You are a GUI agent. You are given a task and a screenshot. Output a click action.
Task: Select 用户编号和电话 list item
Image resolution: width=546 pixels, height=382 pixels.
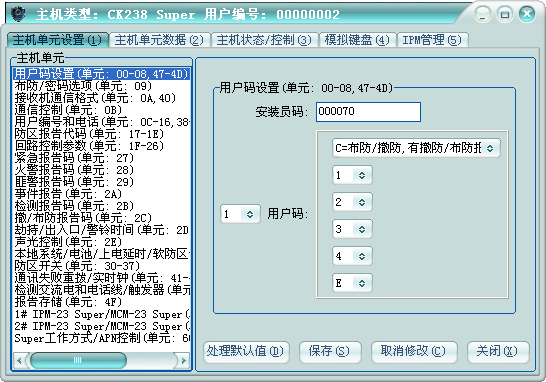(101, 122)
